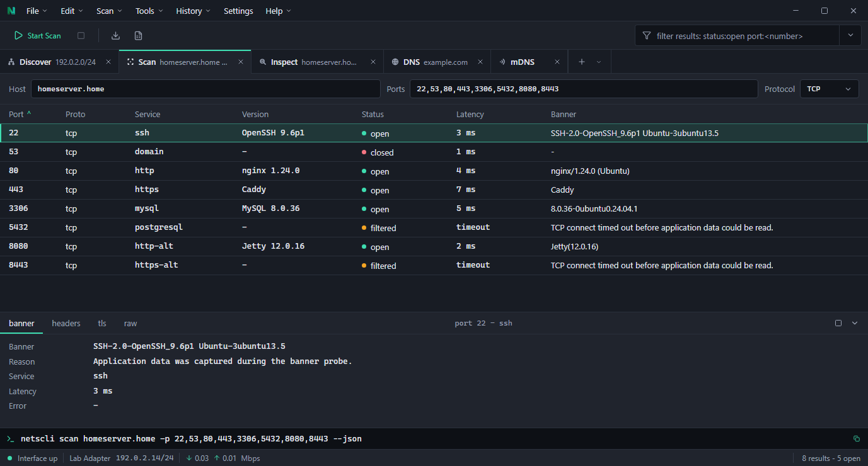Open Settings from the menu bar
The height and width of the screenshot is (466, 868).
tap(238, 11)
